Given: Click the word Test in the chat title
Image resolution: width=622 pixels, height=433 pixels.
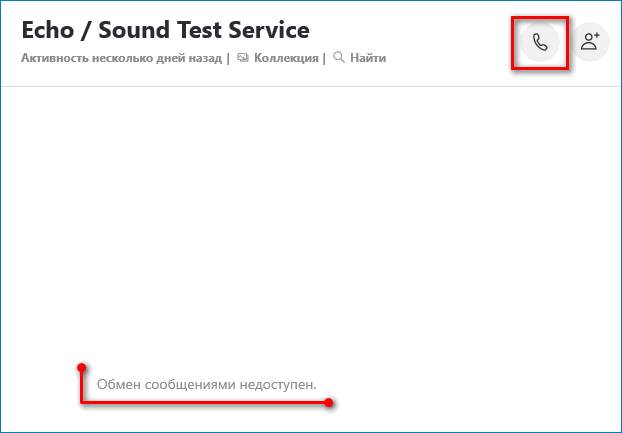Looking at the screenshot, I should tap(200, 30).
